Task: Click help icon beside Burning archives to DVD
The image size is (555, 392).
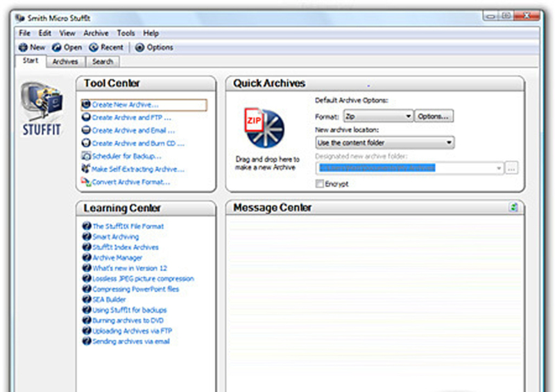Action: click(87, 320)
